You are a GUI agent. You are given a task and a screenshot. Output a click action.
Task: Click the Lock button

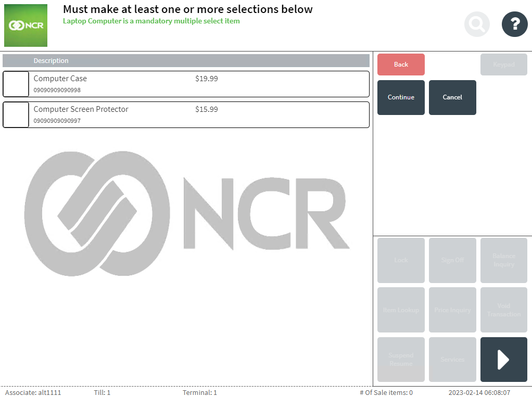click(401, 260)
